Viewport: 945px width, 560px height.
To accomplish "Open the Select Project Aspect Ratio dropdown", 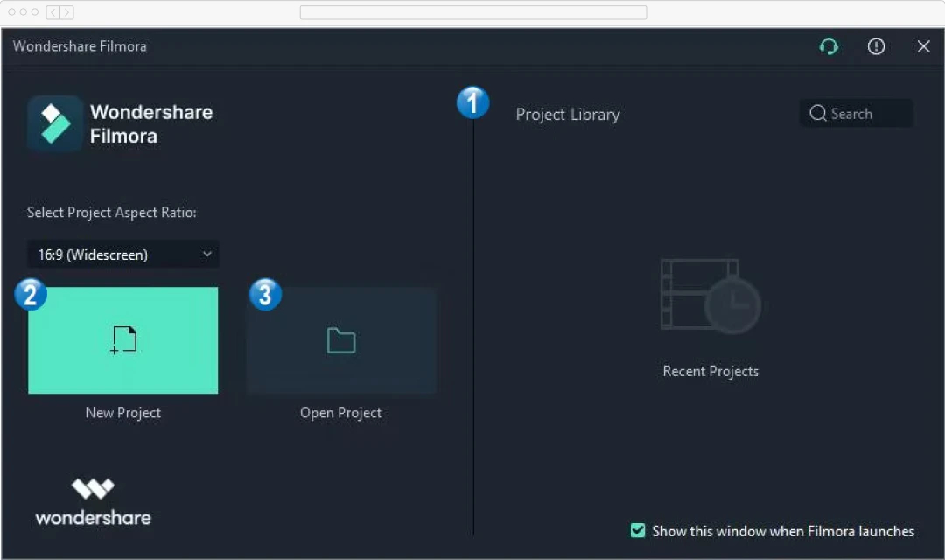I will [122, 254].
